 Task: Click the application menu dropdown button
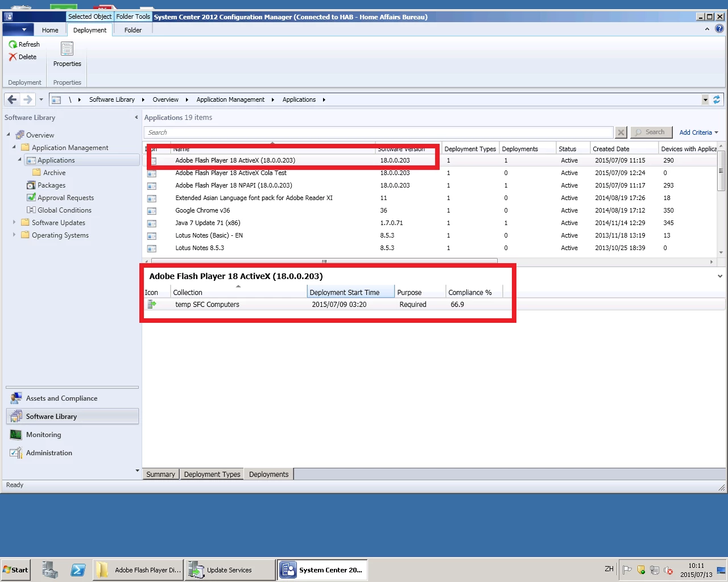(x=18, y=30)
